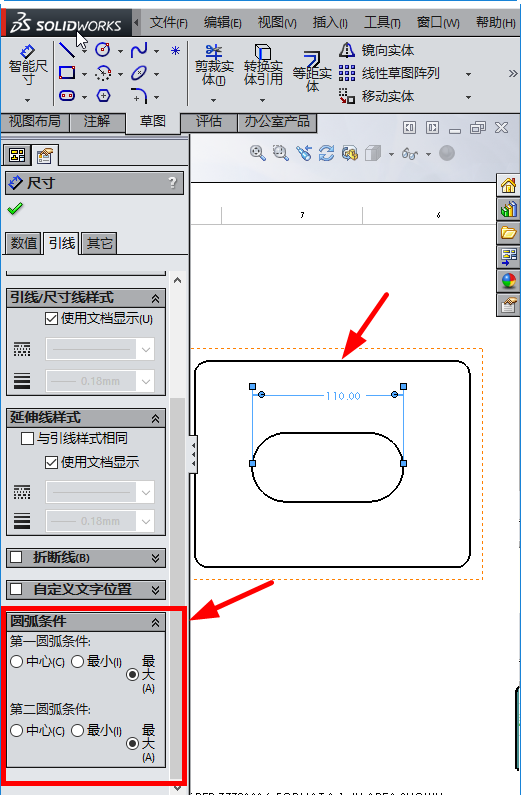The image size is (521, 795).
Task: Click Previous View icon
Action: (304, 153)
